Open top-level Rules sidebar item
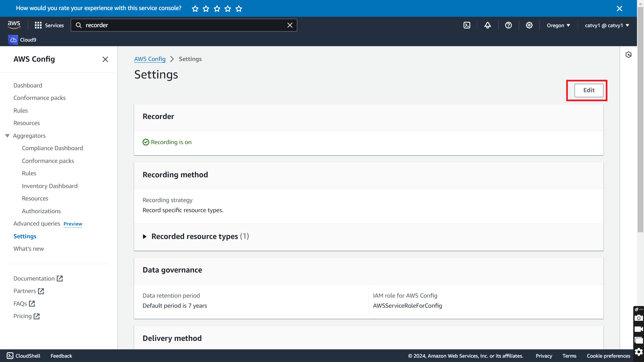Screen dimensions: 644x362 [20, 111]
